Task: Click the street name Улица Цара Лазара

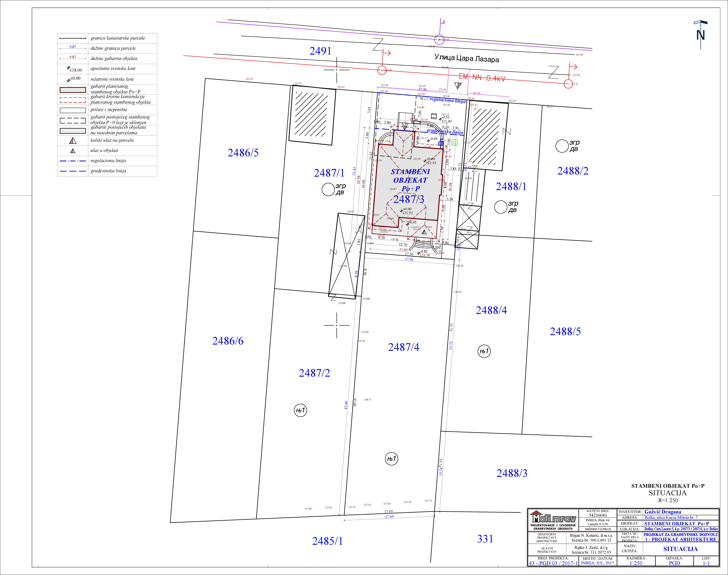Action: tap(467, 58)
